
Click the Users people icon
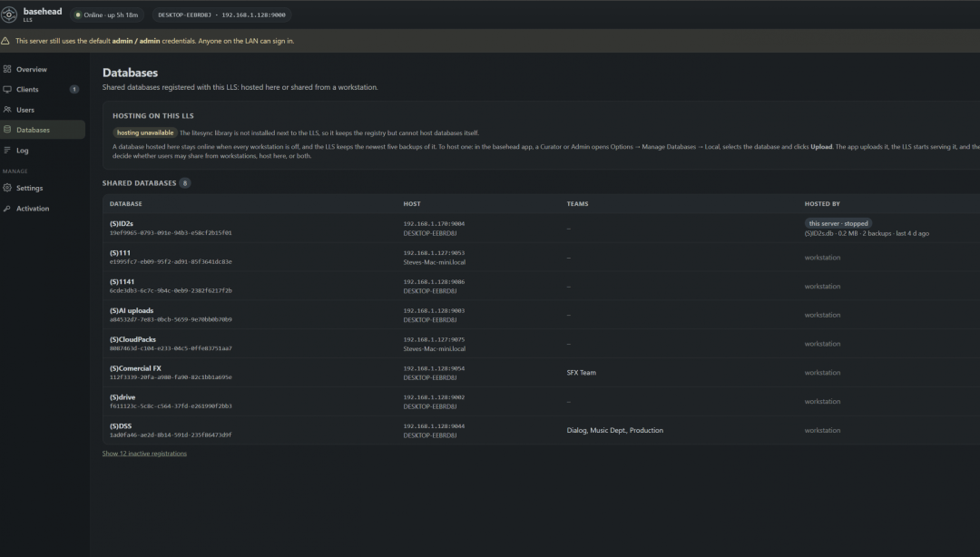pos(7,110)
